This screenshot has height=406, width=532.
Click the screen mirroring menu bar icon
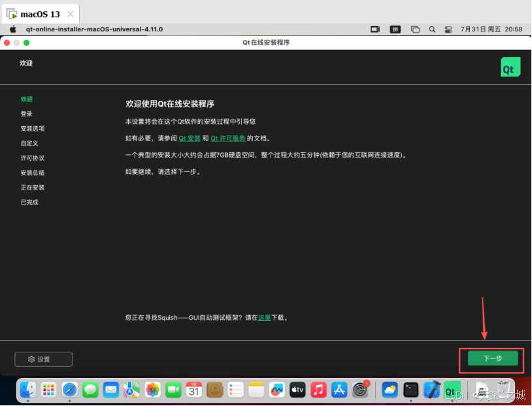pos(375,29)
